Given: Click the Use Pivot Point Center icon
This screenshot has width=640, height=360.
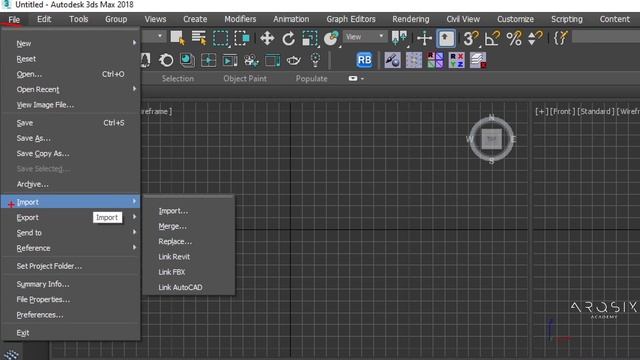Looking at the screenshot, I should (x=399, y=38).
